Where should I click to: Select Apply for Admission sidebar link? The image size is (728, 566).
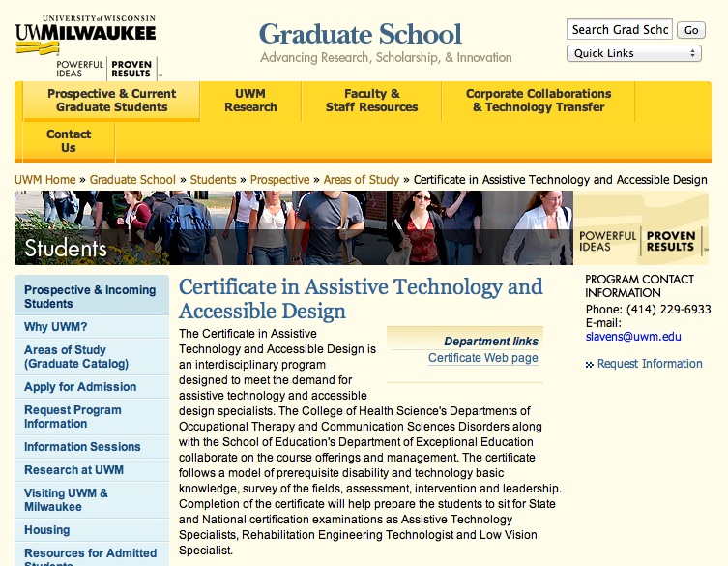point(80,387)
